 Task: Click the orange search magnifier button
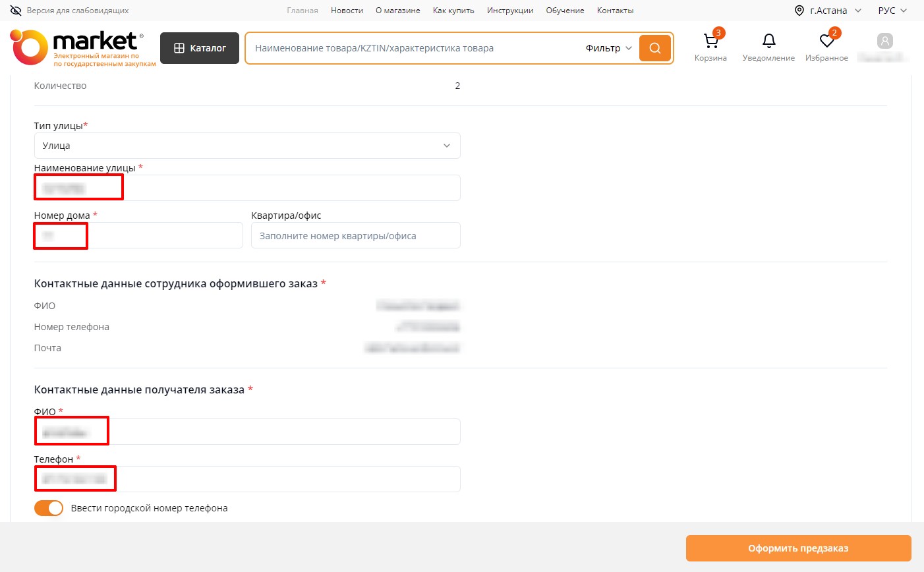pyautogui.click(x=655, y=48)
